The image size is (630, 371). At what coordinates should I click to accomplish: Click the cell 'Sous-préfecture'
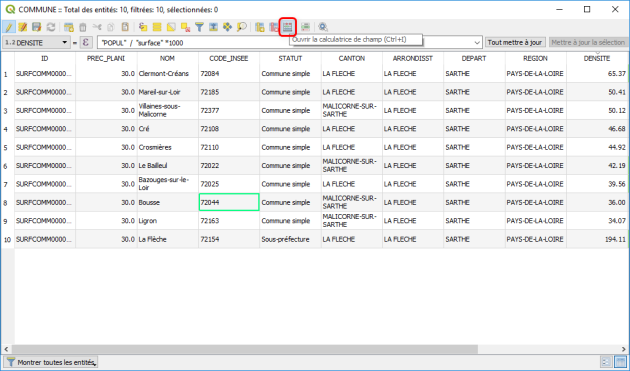pyautogui.click(x=290, y=239)
